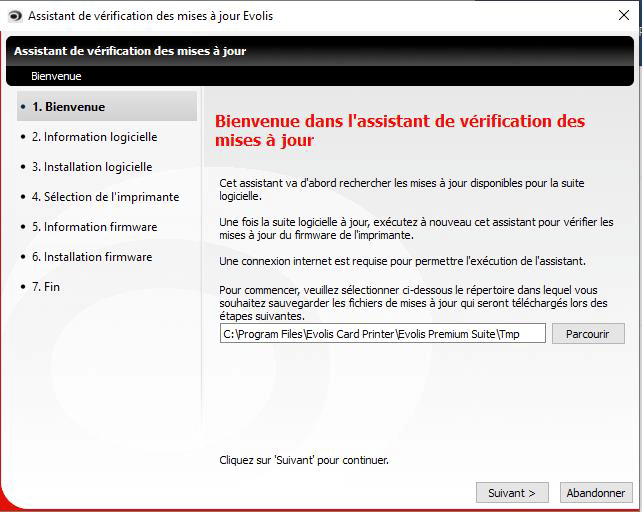Image resolution: width=642 pixels, height=512 pixels.
Task: Go to step 4. Sélection de l'imprimante
Action: click(105, 197)
